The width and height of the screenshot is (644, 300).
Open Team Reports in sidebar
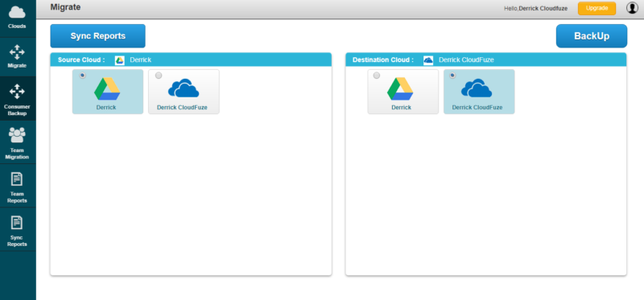17,186
